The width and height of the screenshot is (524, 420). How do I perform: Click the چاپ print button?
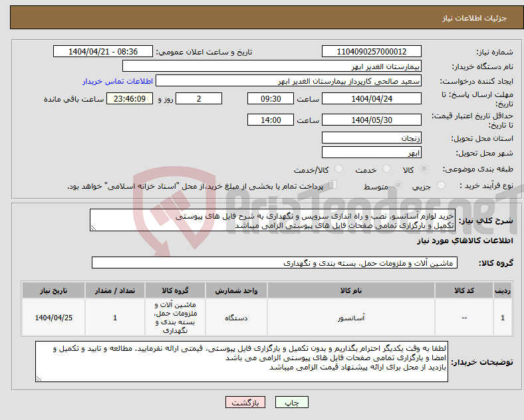tap(292, 402)
